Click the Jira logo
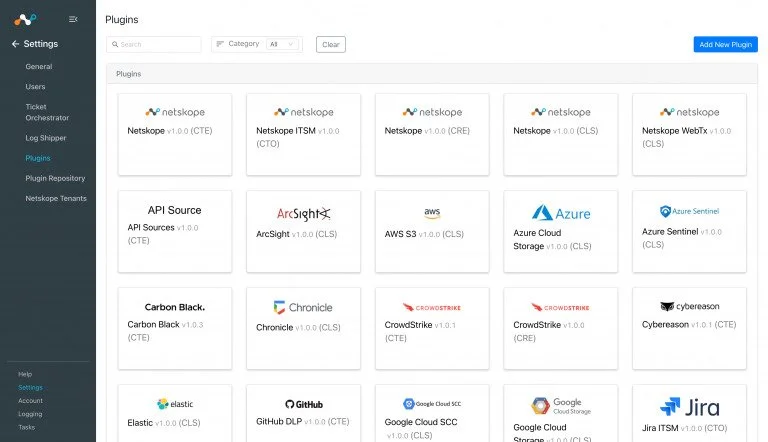Image resolution: width=768 pixels, height=442 pixels. tap(690, 407)
